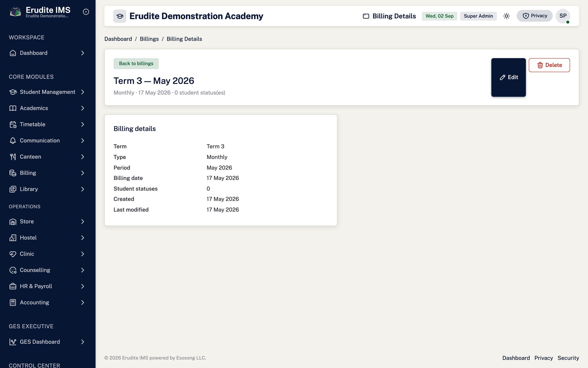
Task: Click the Communication bell icon
Action: click(x=13, y=141)
